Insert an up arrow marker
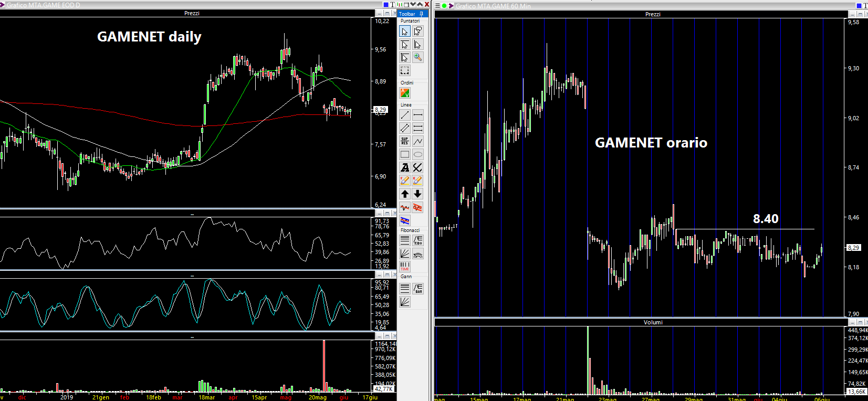 tap(405, 194)
